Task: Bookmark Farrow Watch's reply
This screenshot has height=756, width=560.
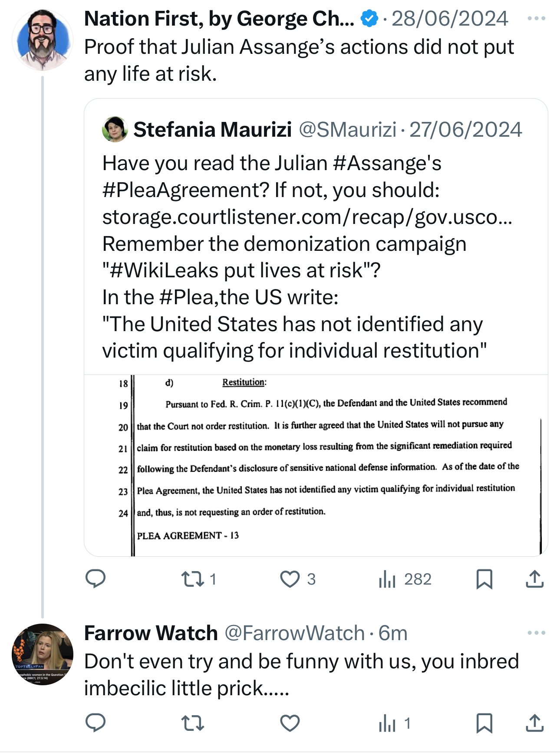Action: point(484,723)
